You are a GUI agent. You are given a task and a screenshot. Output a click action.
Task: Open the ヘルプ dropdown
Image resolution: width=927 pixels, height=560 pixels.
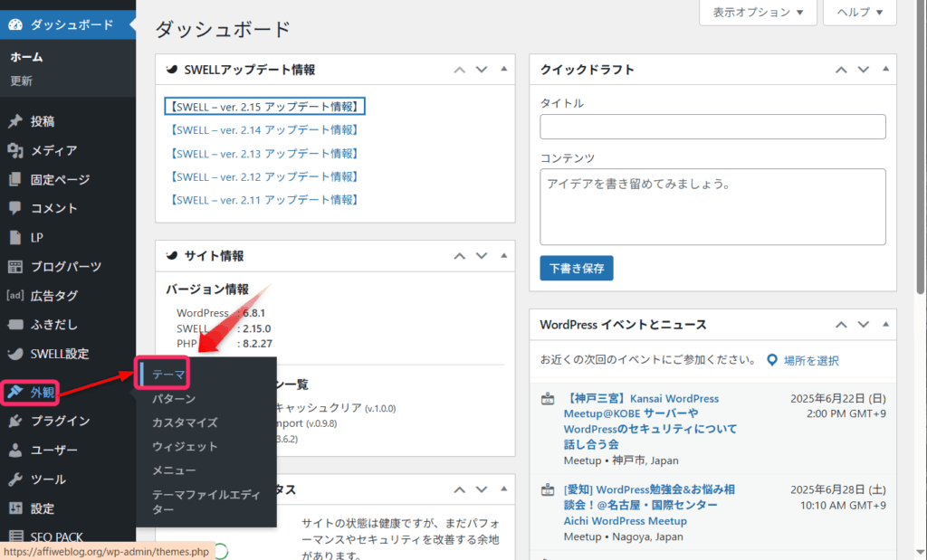[860, 13]
